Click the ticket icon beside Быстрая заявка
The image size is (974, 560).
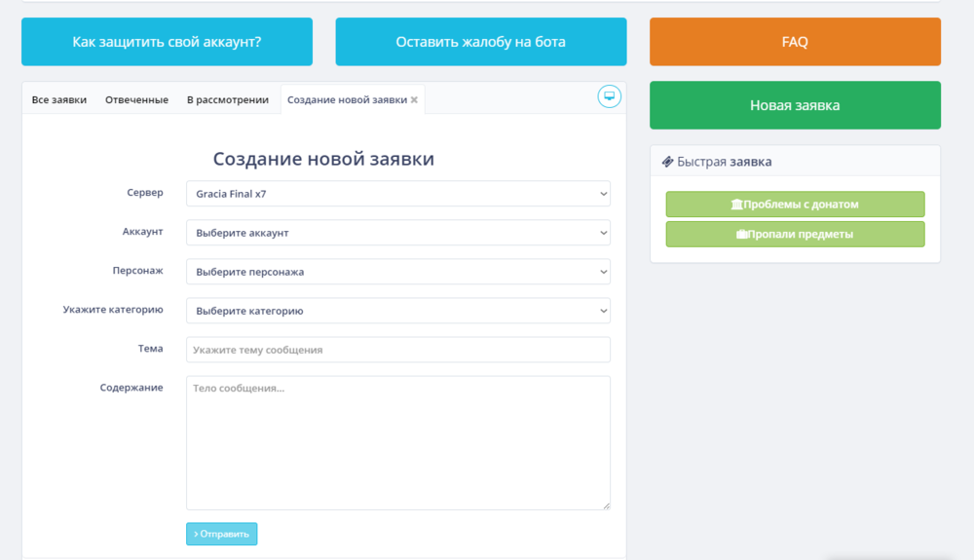coord(667,162)
